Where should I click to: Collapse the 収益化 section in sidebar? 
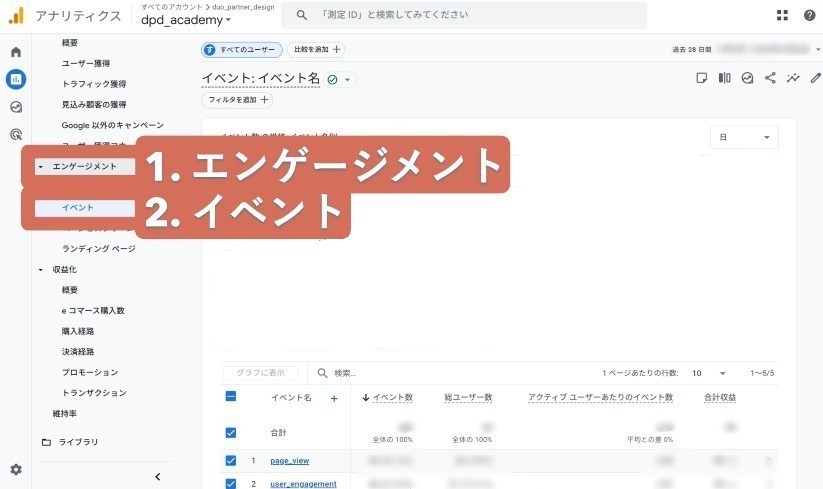click(41, 270)
